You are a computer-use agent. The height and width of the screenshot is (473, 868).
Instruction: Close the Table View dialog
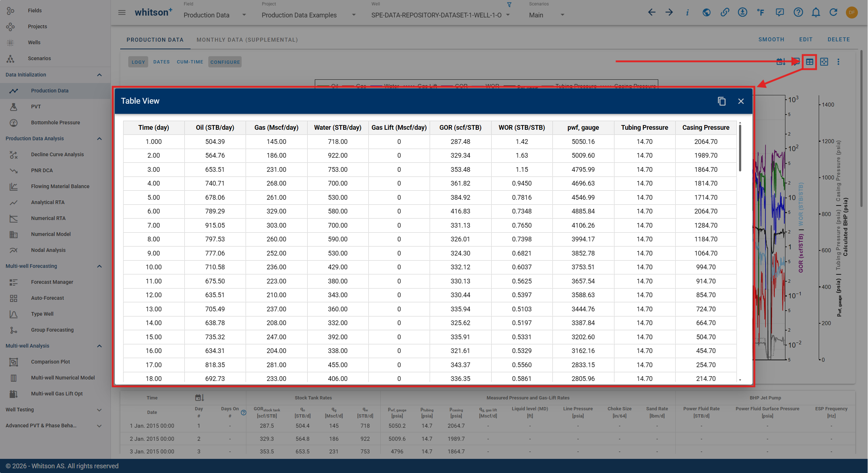(x=741, y=101)
